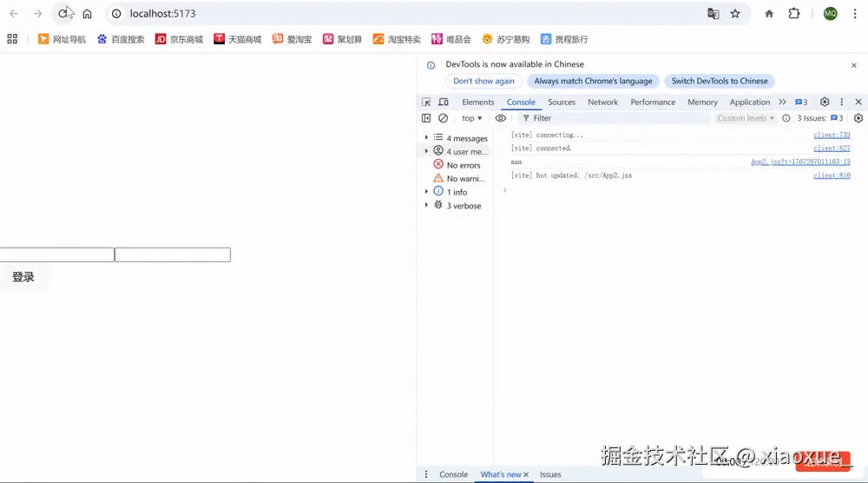Toggle the device toolbar
The width and height of the screenshot is (868, 483).
(x=444, y=102)
